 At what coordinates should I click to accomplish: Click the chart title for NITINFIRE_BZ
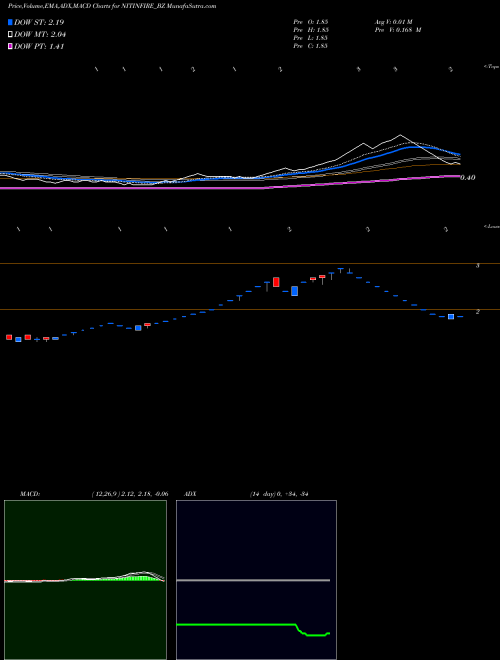(112, 6)
